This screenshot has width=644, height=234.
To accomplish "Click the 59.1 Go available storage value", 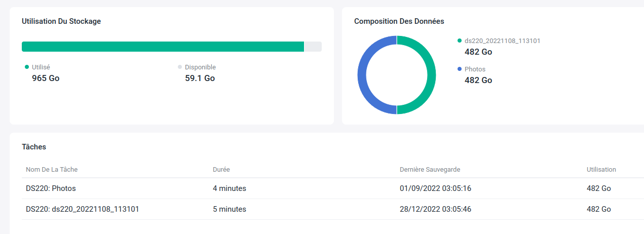I will coord(200,78).
